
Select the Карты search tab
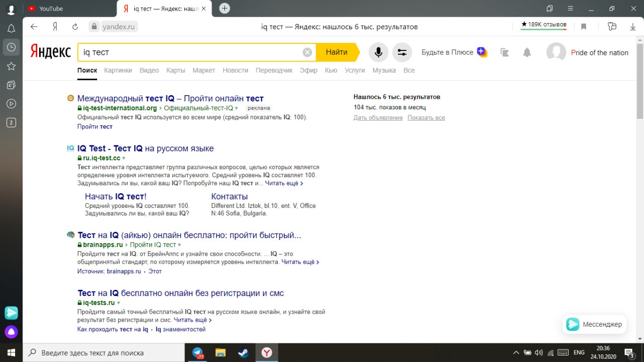pos(176,70)
